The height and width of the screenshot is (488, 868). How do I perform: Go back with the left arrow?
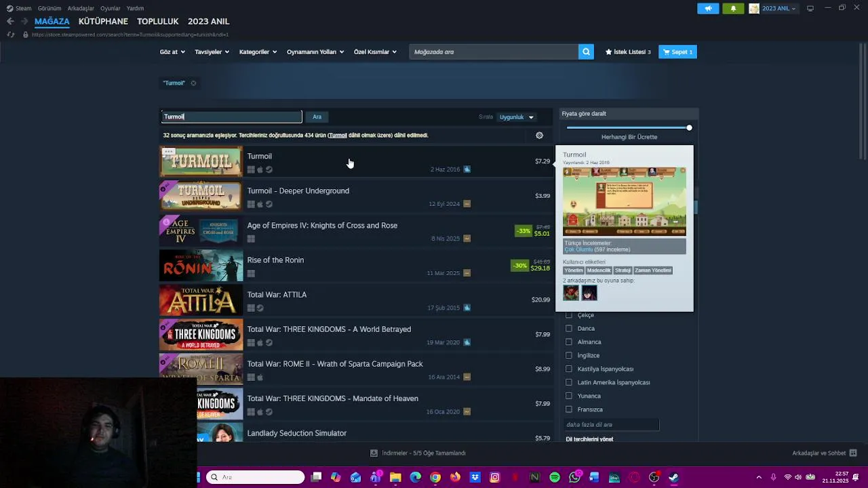click(x=10, y=22)
